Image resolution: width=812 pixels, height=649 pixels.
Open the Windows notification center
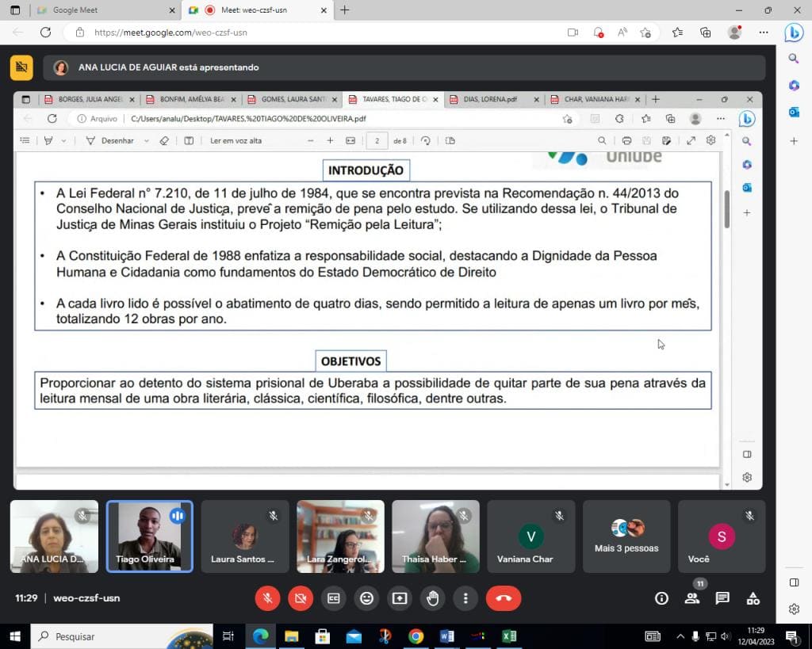tap(792, 636)
